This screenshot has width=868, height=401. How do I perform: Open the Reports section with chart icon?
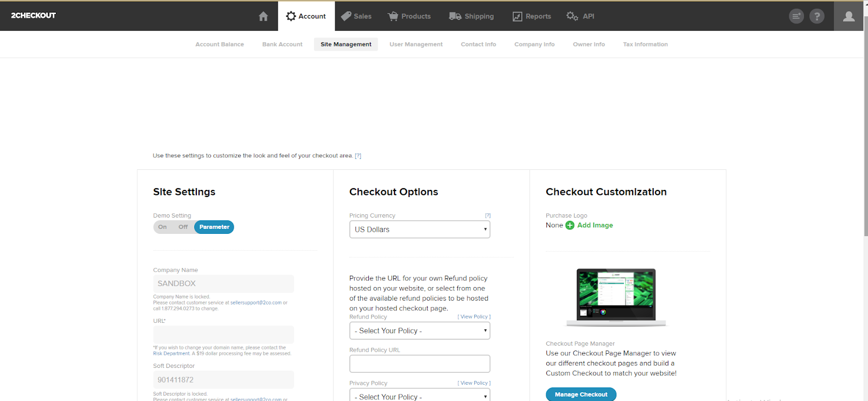pos(532,16)
